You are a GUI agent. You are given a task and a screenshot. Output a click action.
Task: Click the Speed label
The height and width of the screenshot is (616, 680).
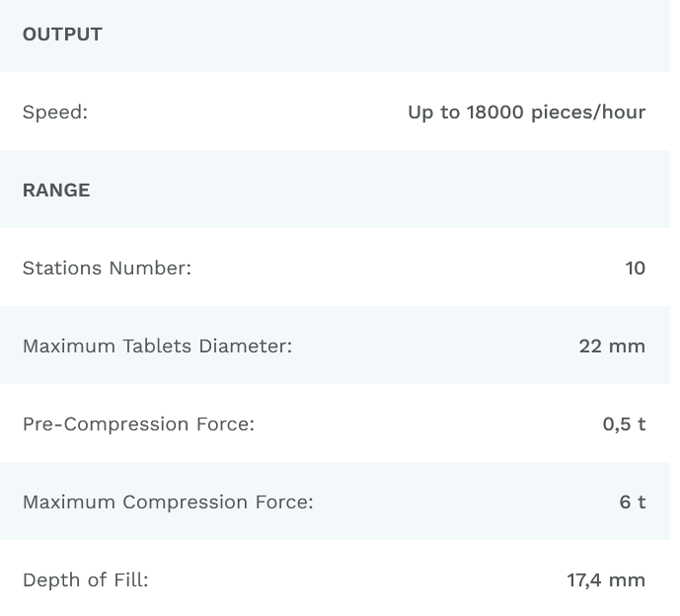coord(55,113)
